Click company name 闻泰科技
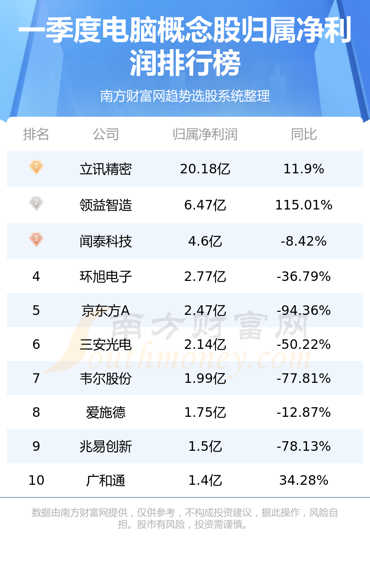Screen dimensions: 370x588 tap(106, 241)
